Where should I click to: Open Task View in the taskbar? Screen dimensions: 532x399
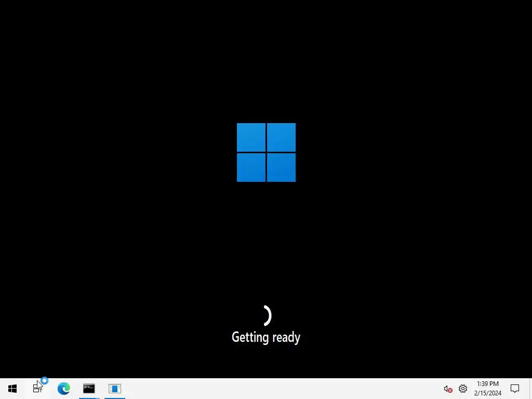tap(37, 388)
